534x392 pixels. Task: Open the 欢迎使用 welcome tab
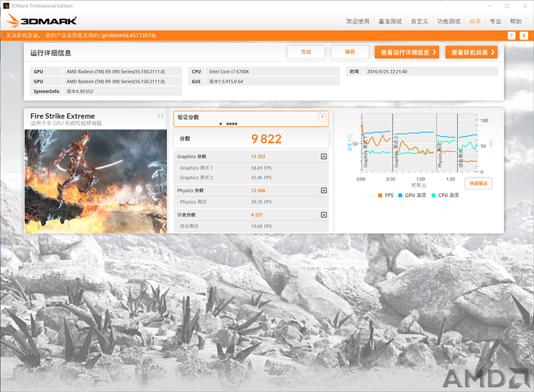point(358,21)
